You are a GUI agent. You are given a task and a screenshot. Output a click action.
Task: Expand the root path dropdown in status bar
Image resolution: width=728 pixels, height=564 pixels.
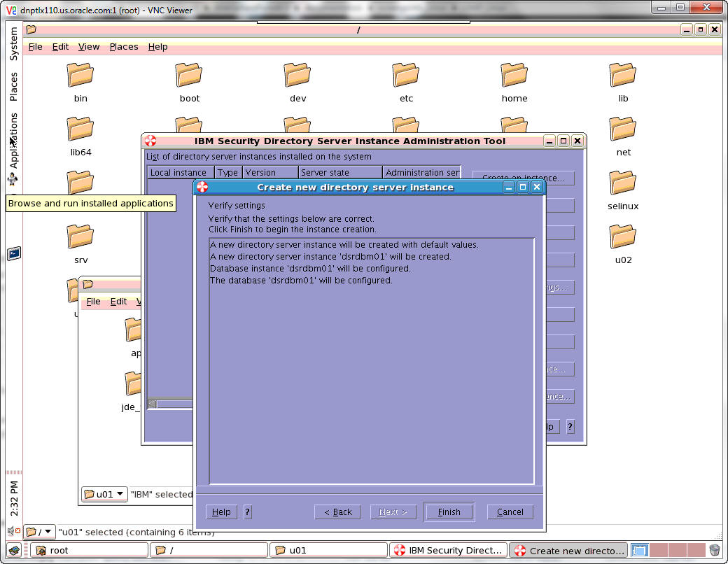coord(39,532)
